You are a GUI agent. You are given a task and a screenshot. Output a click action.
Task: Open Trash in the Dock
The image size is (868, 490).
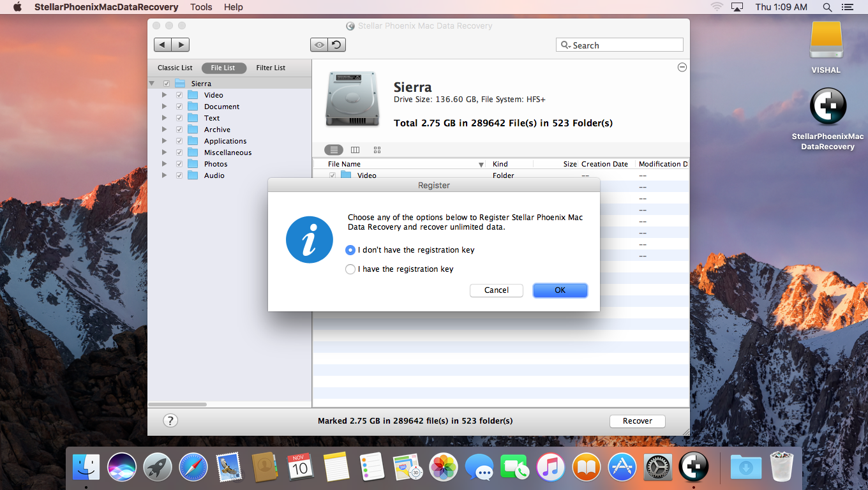(781, 467)
